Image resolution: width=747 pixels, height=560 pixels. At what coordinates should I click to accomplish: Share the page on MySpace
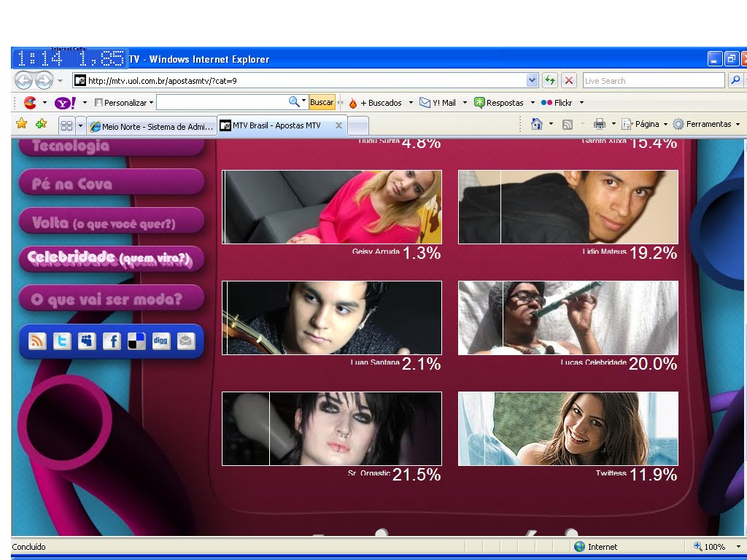point(87,341)
